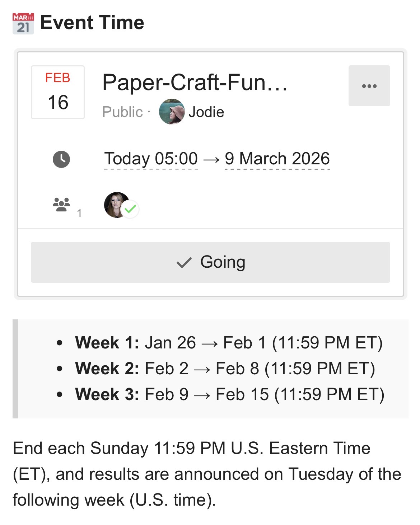This screenshot has height=525, width=420.
Task: Click the Week 3 schedule entry
Action: [x=229, y=394]
